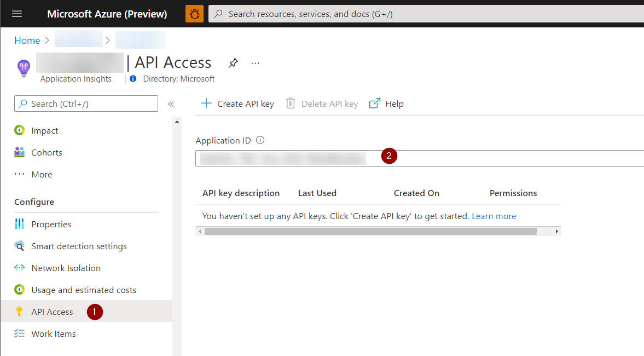Click Microsoft Azure (Preview) title

click(x=107, y=14)
